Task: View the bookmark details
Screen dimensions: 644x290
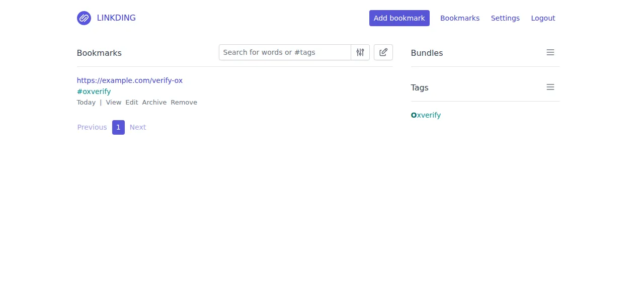Action: coord(114,103)
